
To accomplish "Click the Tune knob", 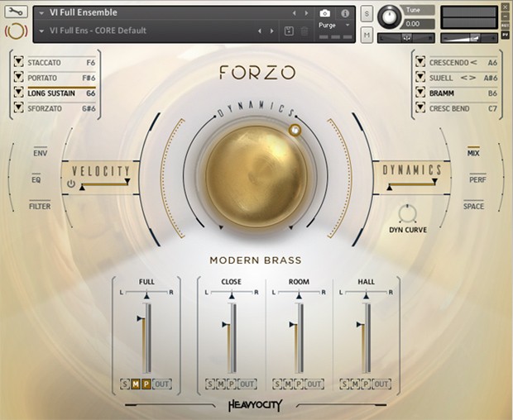I will tap(390, 17).
